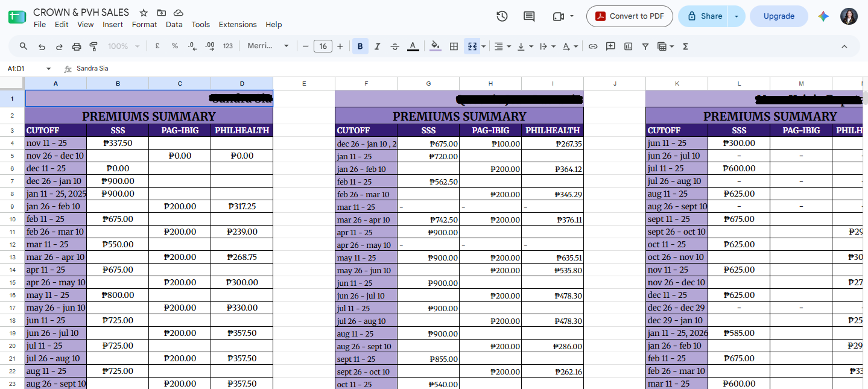Star the CROWN & PVH SALES document
868x389 pixels.
click(x=144, y=13)
